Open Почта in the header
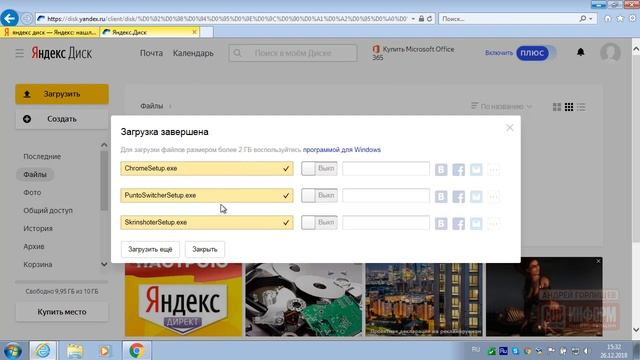The image size is (640, 360). tap(151, 53)
